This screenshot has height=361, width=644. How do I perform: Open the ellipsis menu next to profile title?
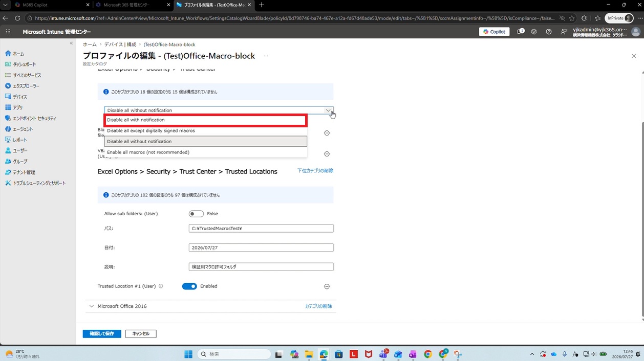[266, 56]
